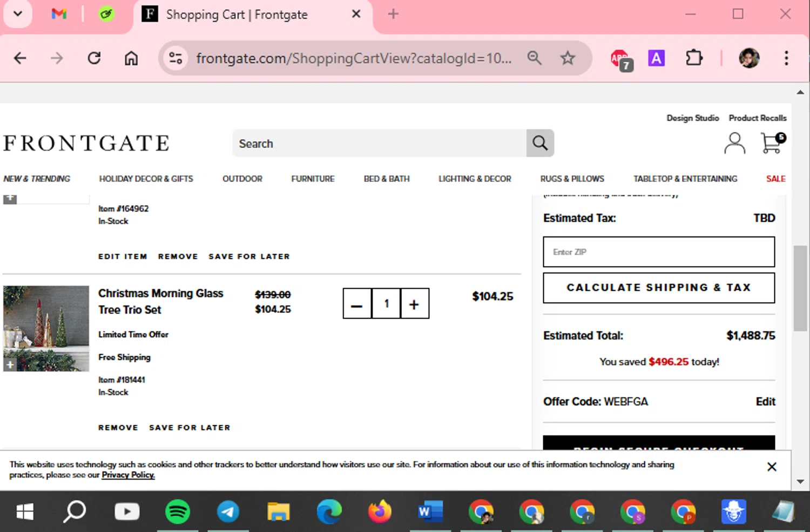
Task: Open File Explorer from the taskbar
Action: (x=279, y=511)
